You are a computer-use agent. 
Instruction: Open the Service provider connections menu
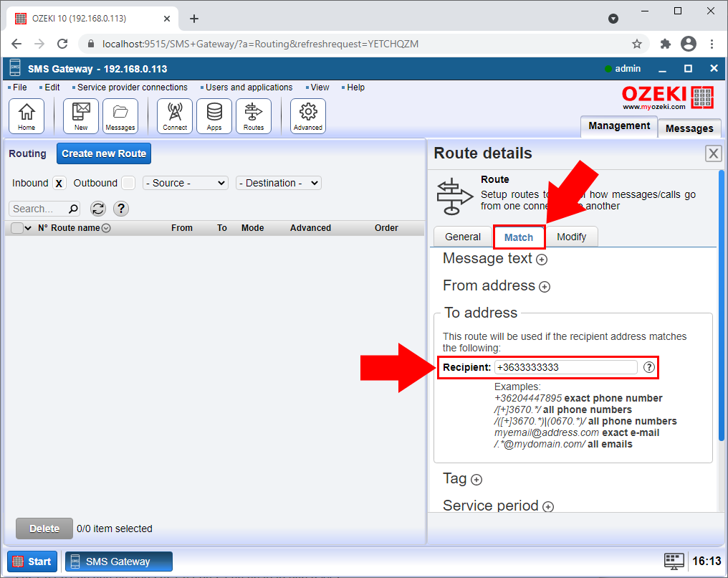coord(133,87)
